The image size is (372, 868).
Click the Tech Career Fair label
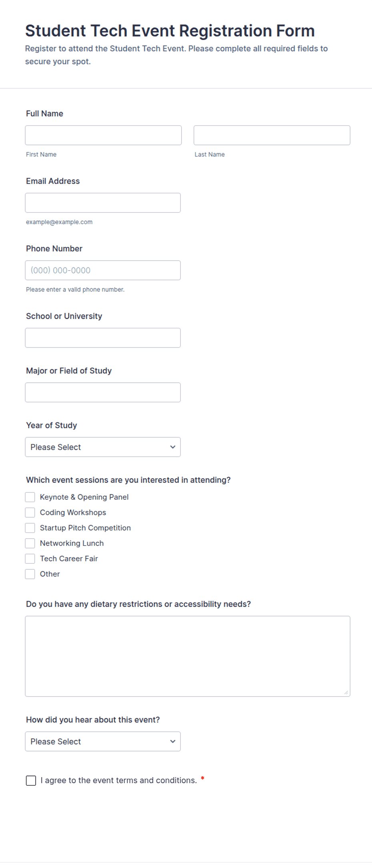click(x=69, y=559)
